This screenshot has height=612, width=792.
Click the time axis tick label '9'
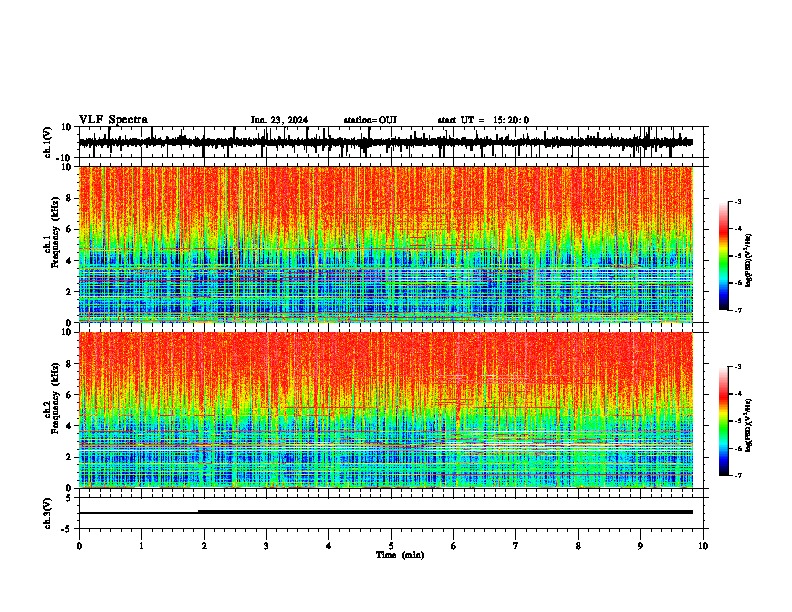coord(640,546)
